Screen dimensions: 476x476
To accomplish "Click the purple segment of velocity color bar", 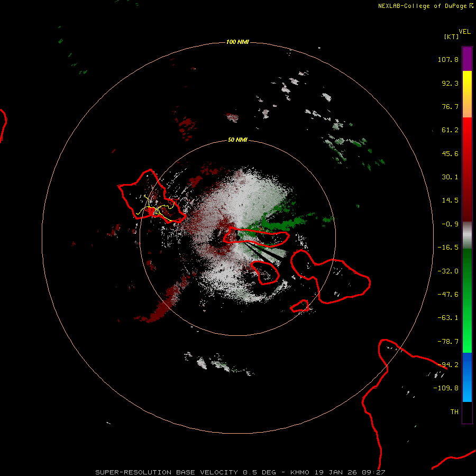I will (467, 59).
